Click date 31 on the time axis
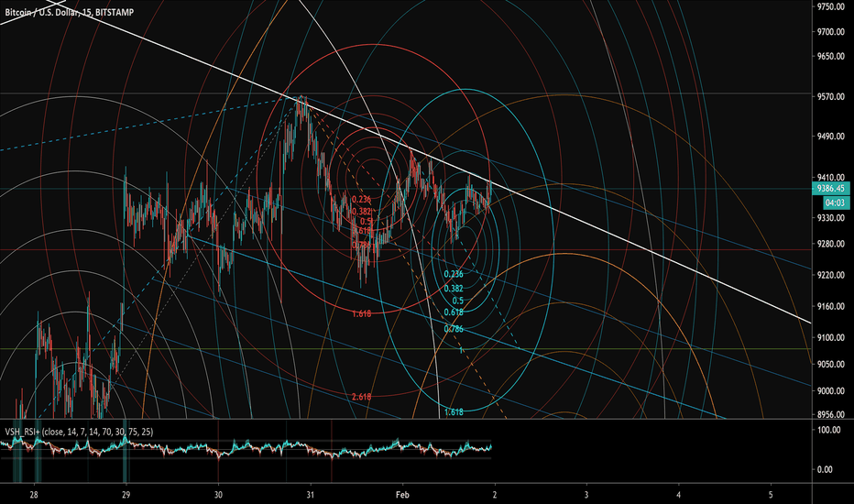 tap(311, 495)
